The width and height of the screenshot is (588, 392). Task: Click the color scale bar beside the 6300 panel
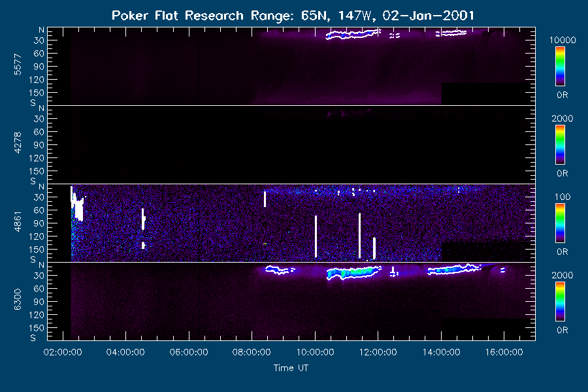(x=560, y=302)
